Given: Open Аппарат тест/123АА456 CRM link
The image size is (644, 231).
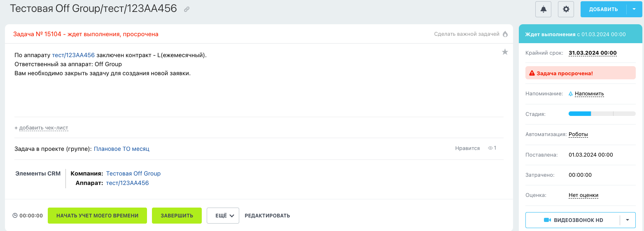Looking at the screenshot, I should (127, 183).
